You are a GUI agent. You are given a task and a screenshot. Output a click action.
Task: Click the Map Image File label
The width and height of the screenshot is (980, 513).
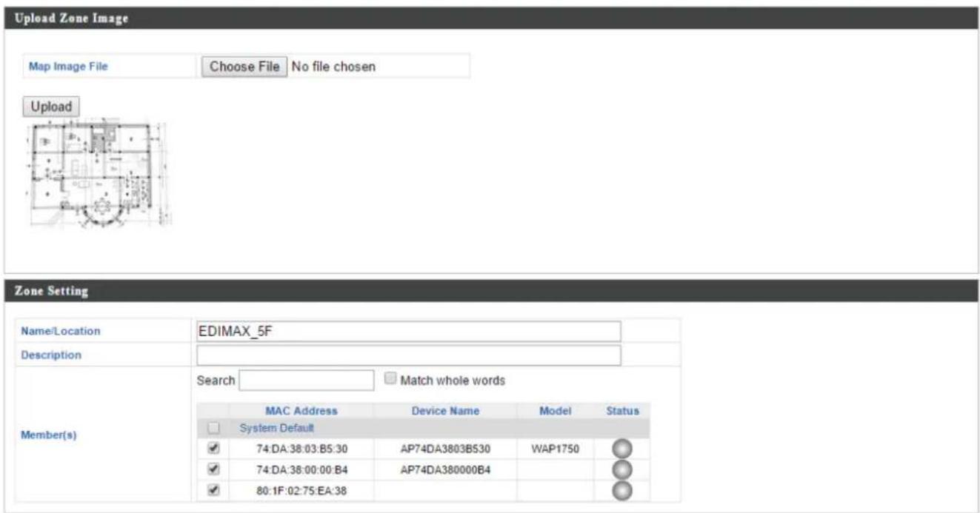point(68,67)
